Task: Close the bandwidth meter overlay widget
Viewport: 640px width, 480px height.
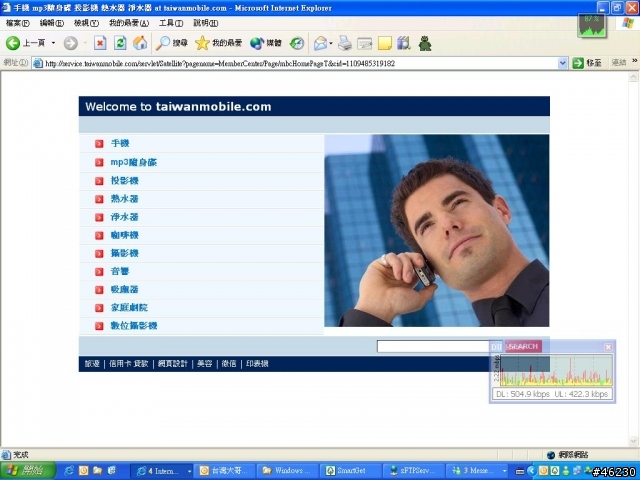Action: tap(608, 347)
